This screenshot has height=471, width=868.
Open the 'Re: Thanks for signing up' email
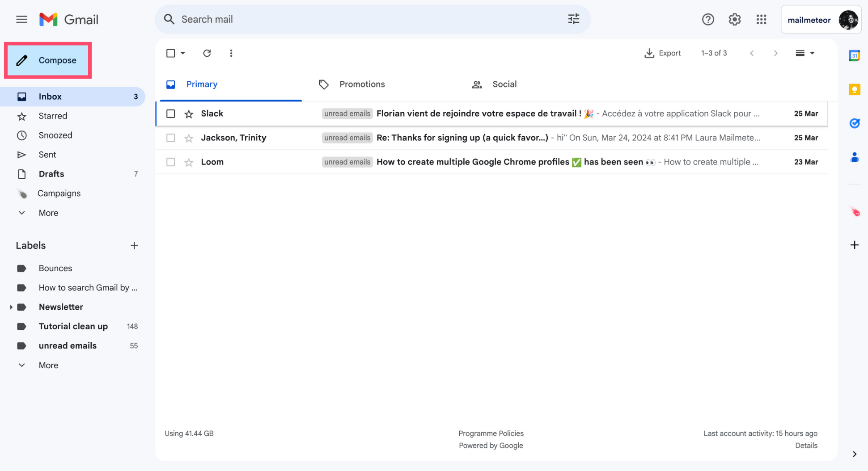tap(491, 138)
